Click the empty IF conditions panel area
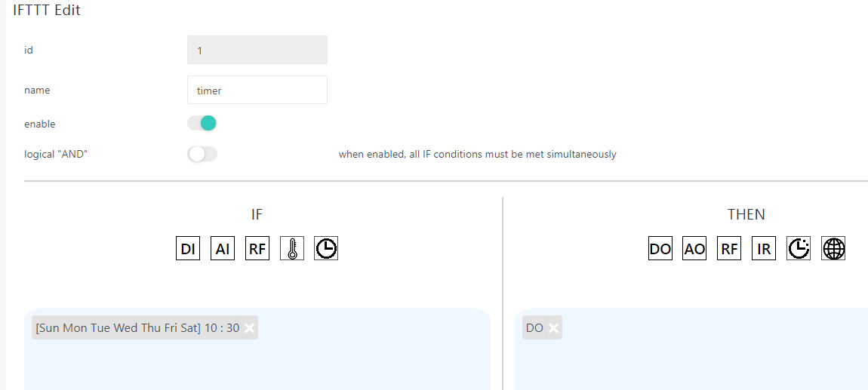This screenshot has height=390, width=868. 257,365
